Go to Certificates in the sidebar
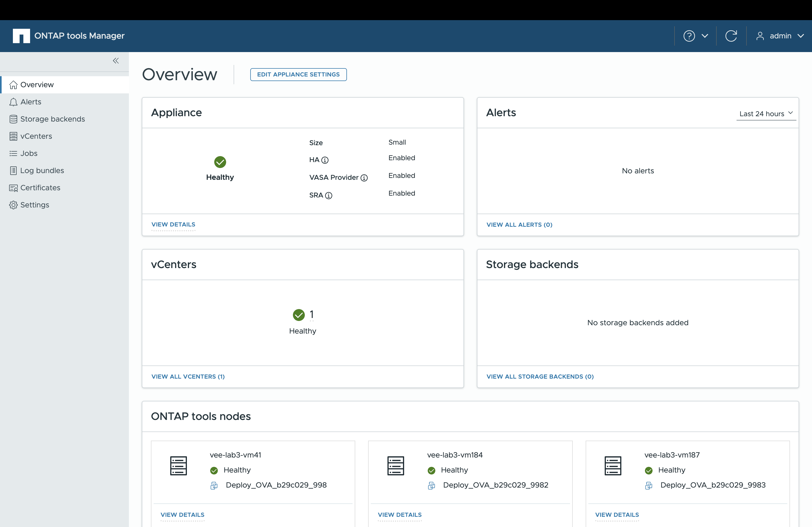This screenshot has height=527, width=812. point(40,188)
